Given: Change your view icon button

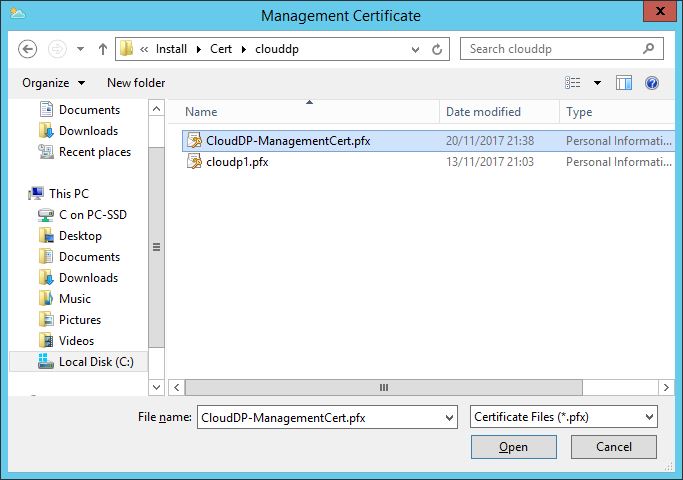Looking at the screenshot, I should 573,82.
